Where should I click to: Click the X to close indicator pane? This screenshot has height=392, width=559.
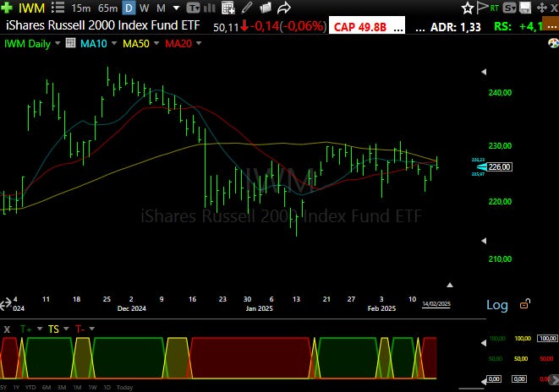coord(7,329)
